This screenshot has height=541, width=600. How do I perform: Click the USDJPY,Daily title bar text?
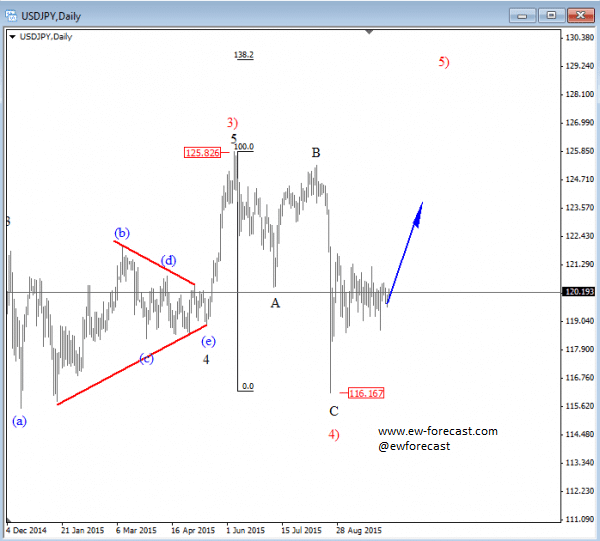click(x=51, y=16)
